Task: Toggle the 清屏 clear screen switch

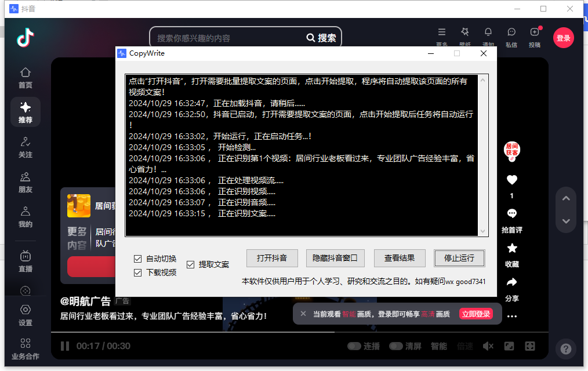Action: 395,346
